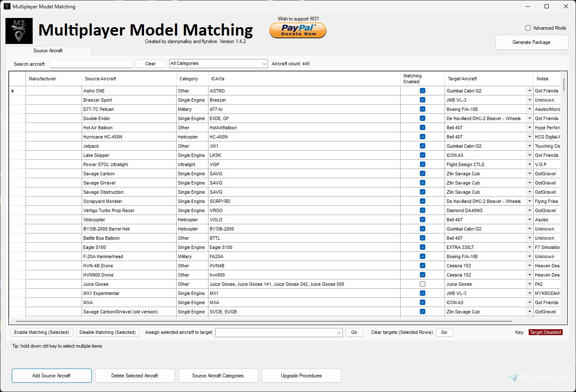Open Source Aircraft Categories
The image size is (576, 392).
(x=218, y=375)
